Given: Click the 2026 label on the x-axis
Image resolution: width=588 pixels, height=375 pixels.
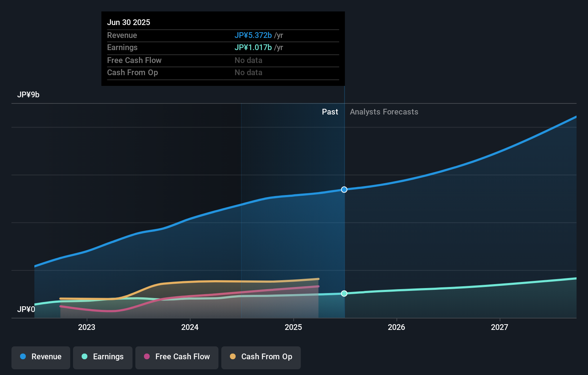Looking at the screenshot, I should [396, 327].
